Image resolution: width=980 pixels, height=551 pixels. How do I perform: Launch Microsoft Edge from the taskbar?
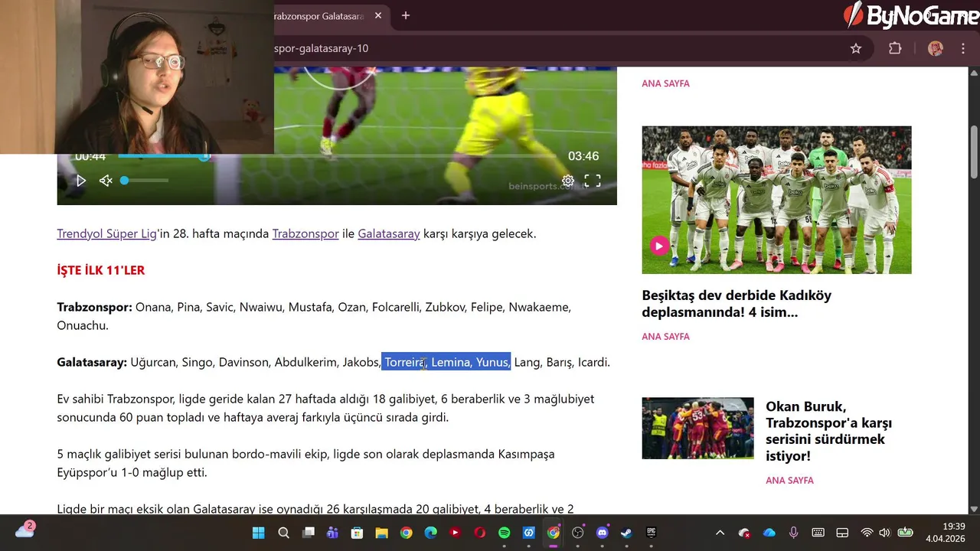click(430, 533)
